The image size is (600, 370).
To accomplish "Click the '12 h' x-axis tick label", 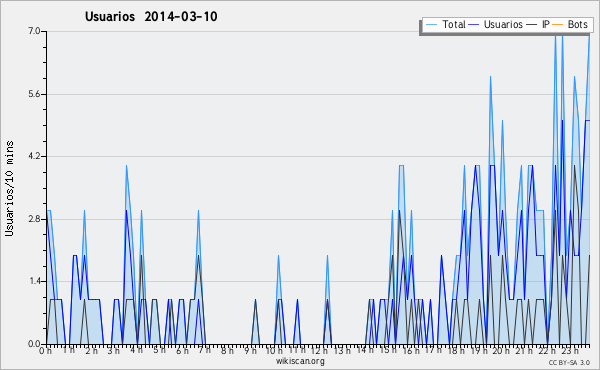I will coord(319,351).
